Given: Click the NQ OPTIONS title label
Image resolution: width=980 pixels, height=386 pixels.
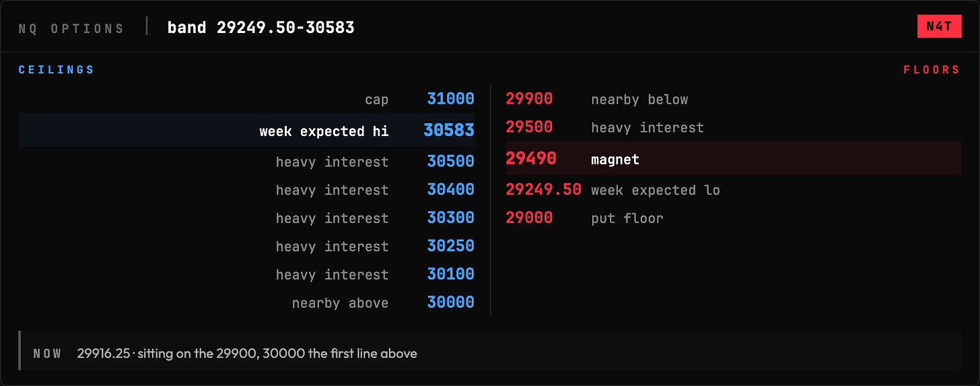Looking at the screenshot, I should (x=71, y=28).
